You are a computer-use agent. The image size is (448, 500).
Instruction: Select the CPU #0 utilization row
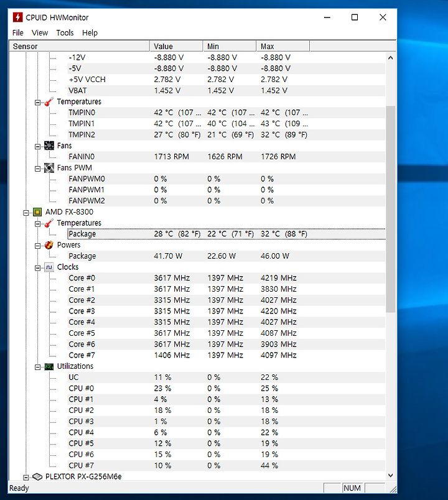(x=226, y=389)
